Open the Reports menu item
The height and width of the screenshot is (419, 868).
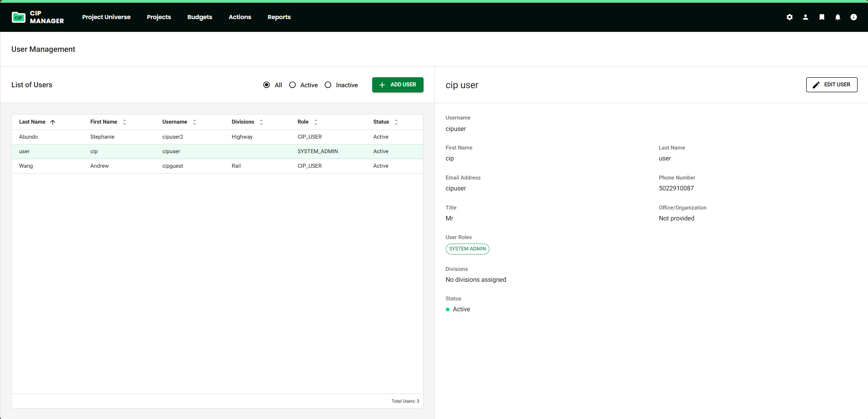pos(279,17)
